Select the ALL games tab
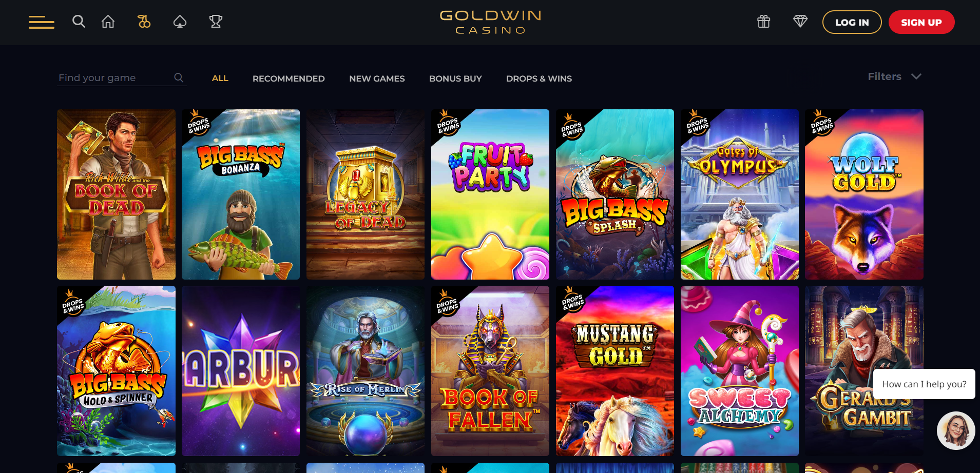This screenshot has height=473, width=980. (x=220, y=78)
